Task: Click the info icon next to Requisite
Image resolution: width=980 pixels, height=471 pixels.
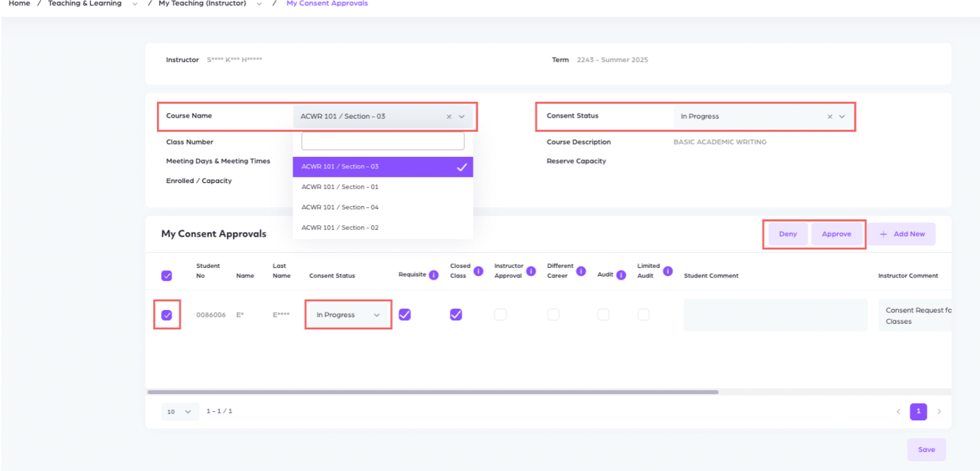Action: coord(434,275)
